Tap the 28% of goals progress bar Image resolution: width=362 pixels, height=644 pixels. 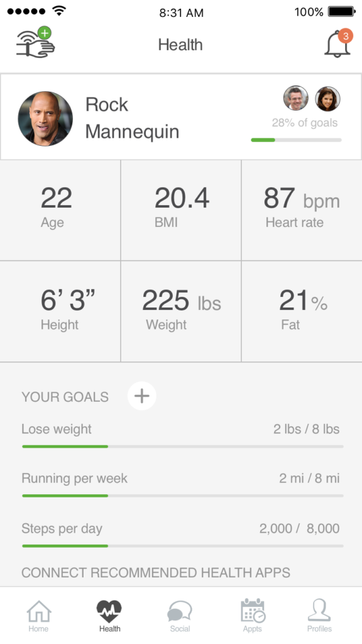297,140
